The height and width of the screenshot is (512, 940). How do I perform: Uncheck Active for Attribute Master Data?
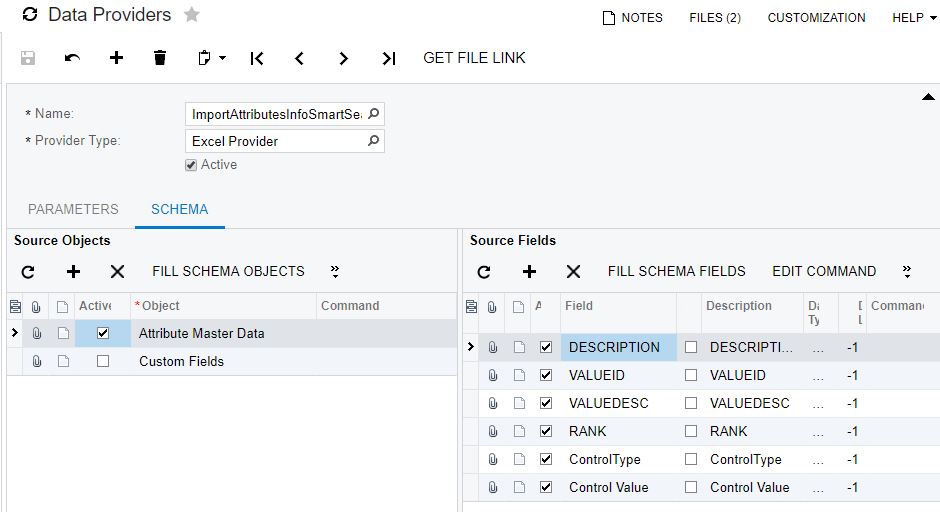[103, 333]
